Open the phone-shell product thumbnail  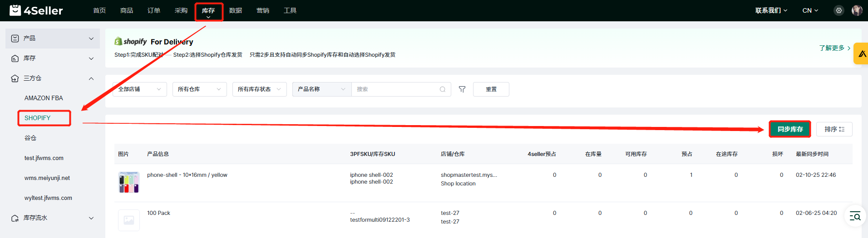tap(129, 182)
